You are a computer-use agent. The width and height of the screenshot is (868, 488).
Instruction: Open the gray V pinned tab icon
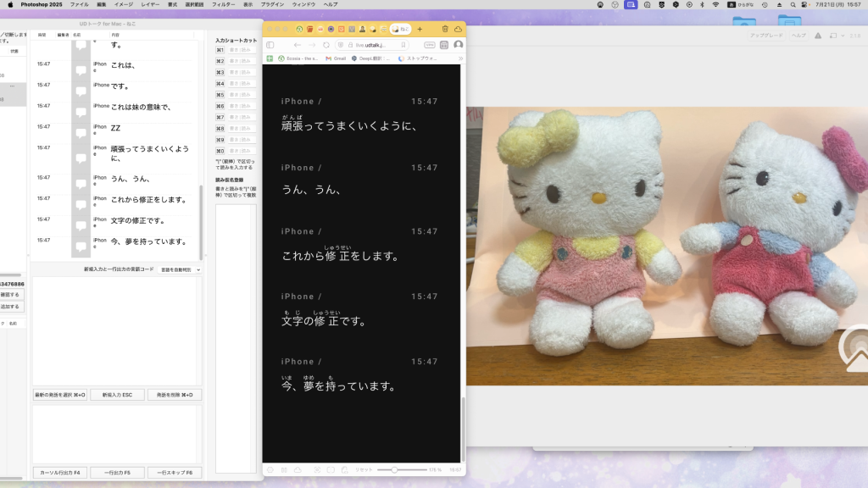(352, 29)
